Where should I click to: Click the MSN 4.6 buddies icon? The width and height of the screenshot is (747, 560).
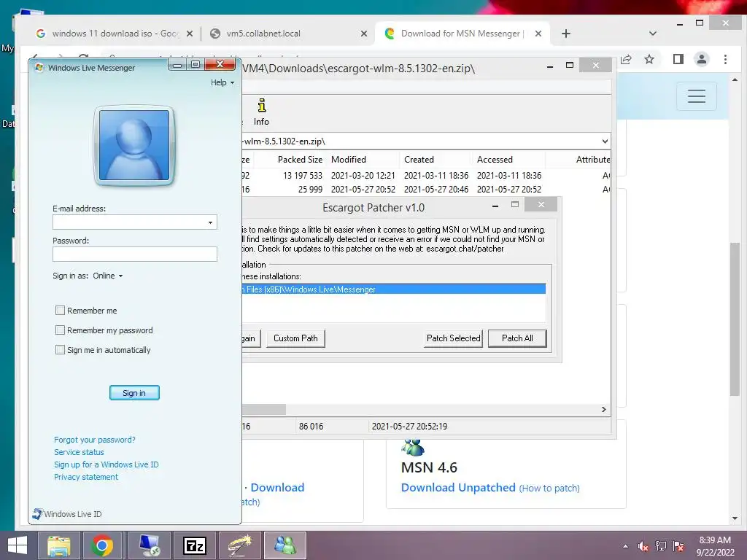point(413,448)
